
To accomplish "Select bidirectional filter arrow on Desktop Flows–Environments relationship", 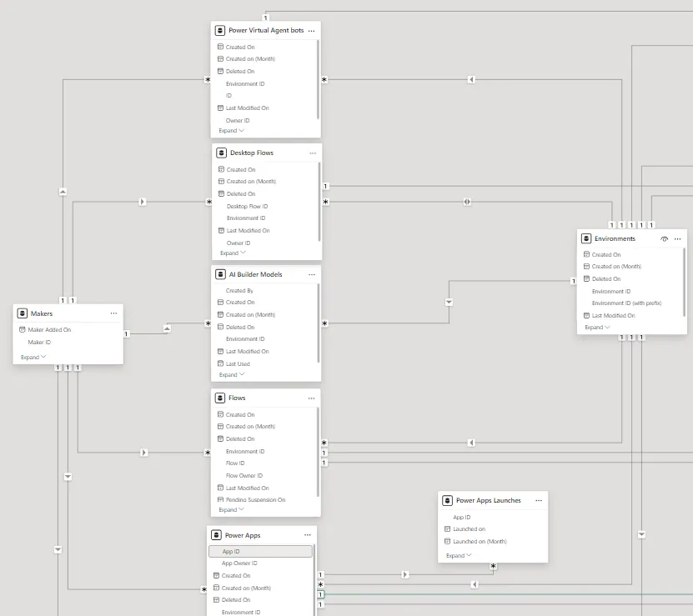I will click(x=467, y=202).
